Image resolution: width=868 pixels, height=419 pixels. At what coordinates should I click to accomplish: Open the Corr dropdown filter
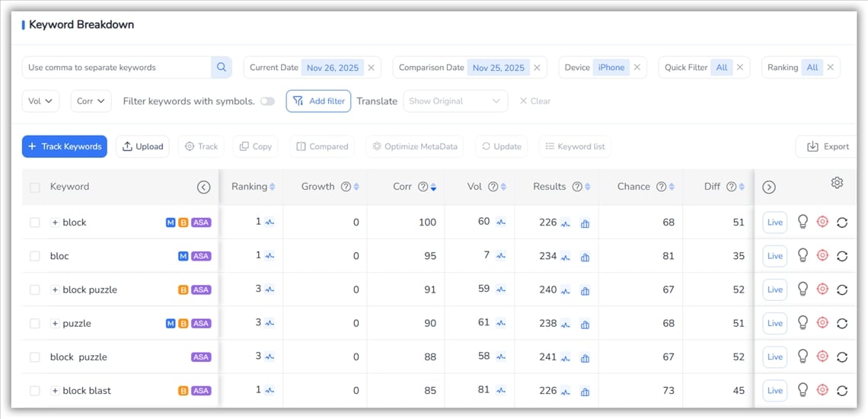(x=91, y=101)
